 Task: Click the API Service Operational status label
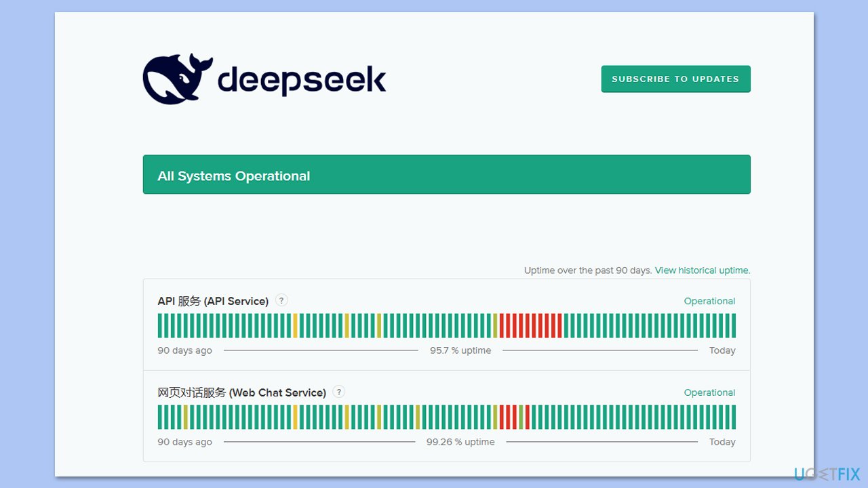coord(709,301)
